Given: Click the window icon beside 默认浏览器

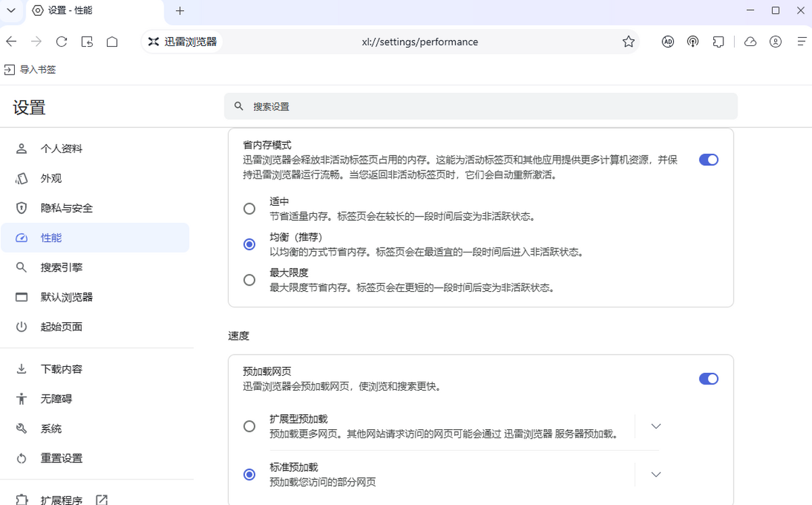Looking at the screenshot, I should [22, 297].
